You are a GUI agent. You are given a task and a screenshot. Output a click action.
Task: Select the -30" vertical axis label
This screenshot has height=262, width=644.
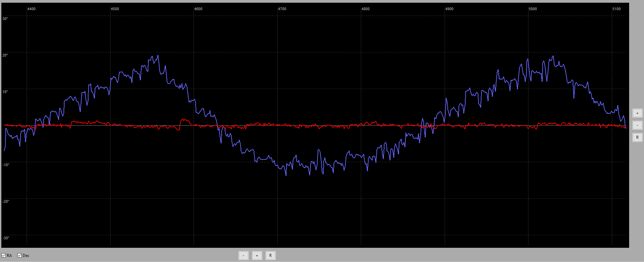[x=6, y=238]
